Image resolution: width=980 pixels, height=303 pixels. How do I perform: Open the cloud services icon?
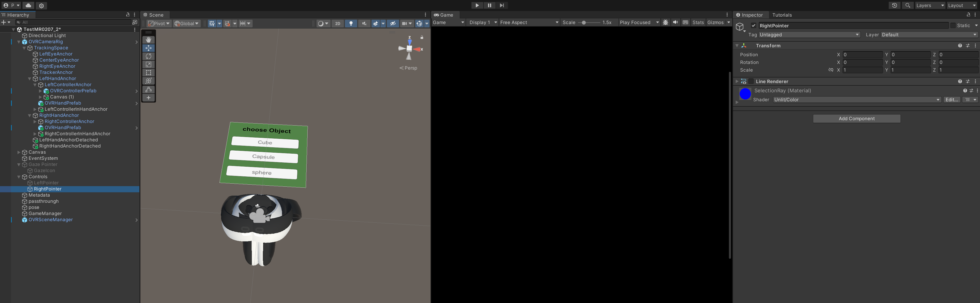point(28,5)
